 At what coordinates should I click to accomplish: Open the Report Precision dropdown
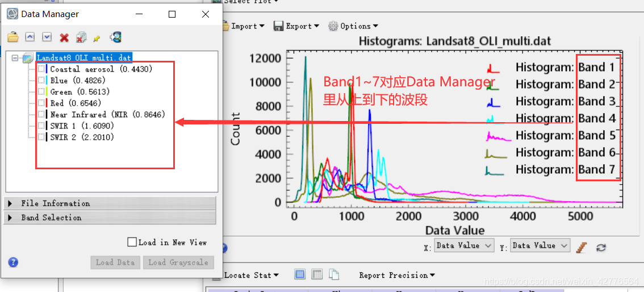397,275
